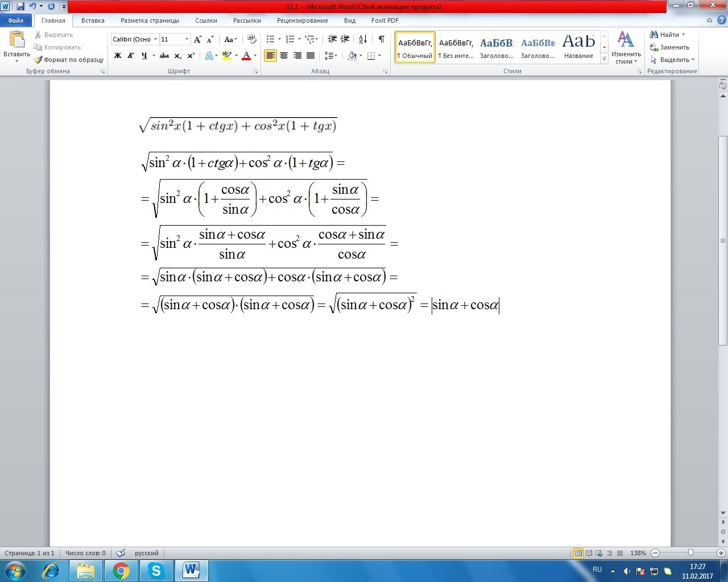Viewport: 728px width, 582px height.
Task: Decrease the font size with shrink font
Action: coord(210,39)
